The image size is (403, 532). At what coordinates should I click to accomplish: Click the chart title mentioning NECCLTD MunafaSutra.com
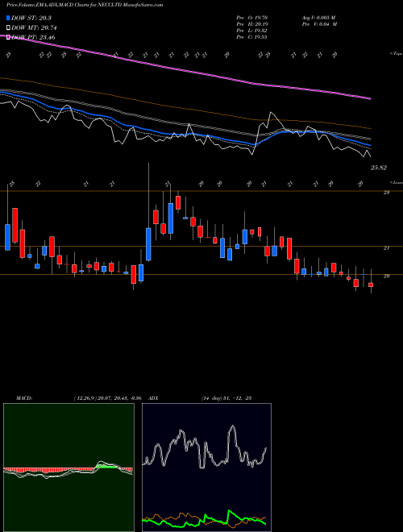point(85,5)
